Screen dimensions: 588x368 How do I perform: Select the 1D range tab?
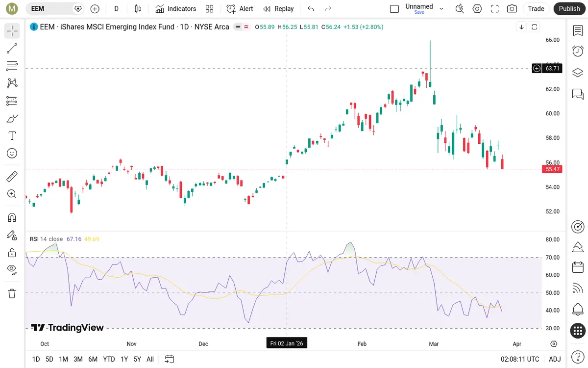pos(36,359)
